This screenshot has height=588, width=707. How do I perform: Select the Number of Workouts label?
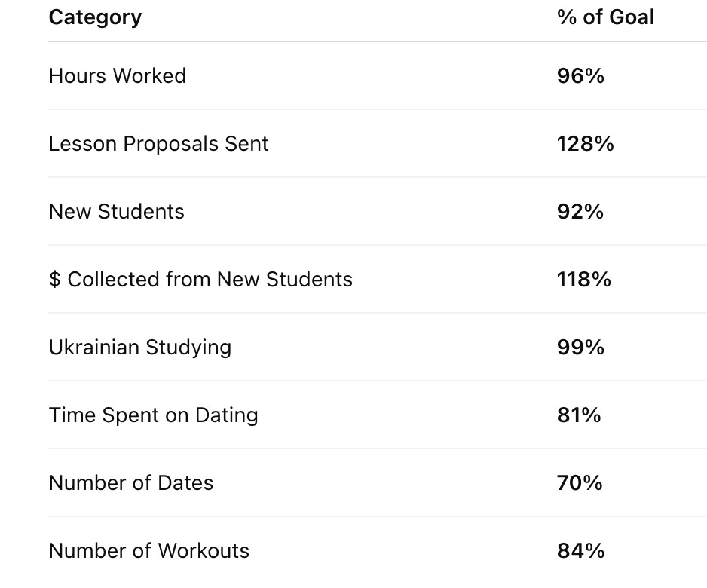148,551
